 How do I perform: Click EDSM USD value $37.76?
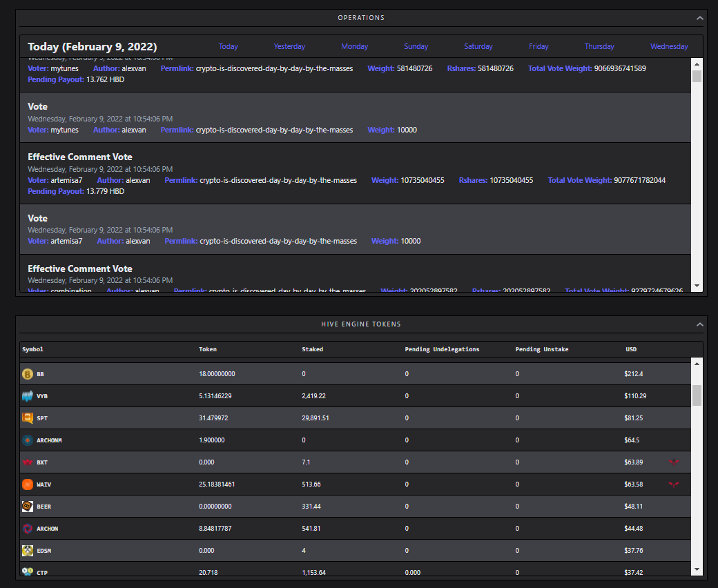pos(633,551)
